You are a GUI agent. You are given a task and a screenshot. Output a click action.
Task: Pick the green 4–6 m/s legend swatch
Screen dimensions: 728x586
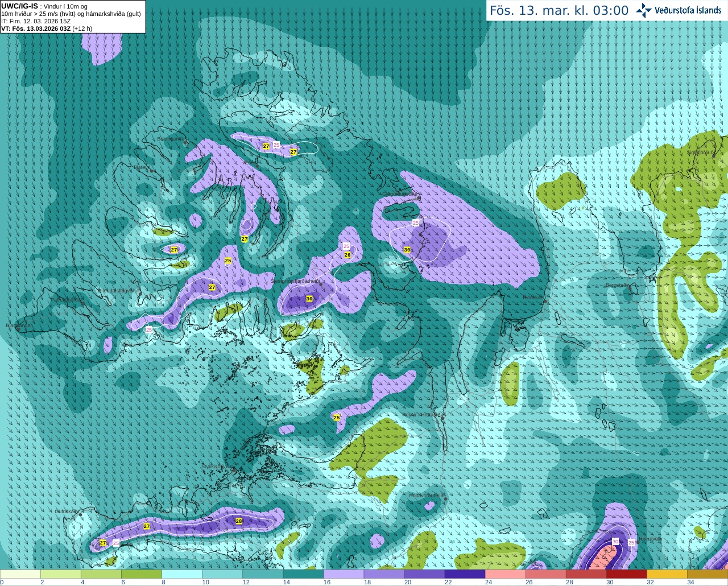[x=101, y=574]
